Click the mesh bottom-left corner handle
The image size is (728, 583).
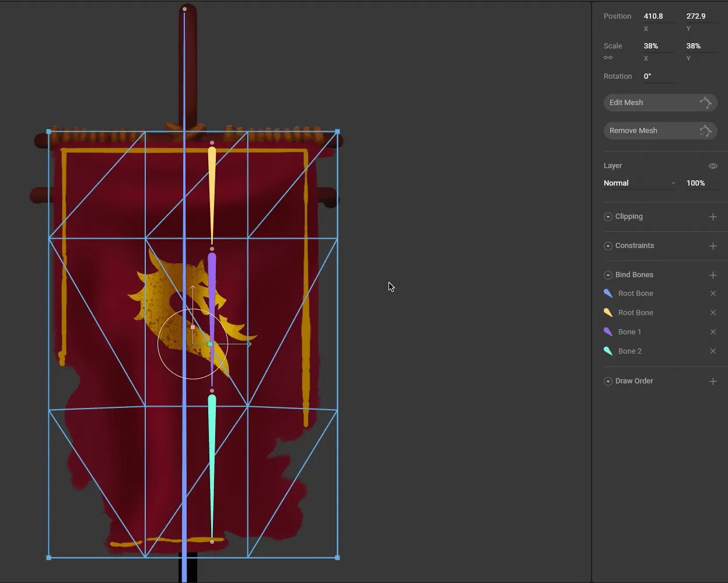[x=48, y=558]
